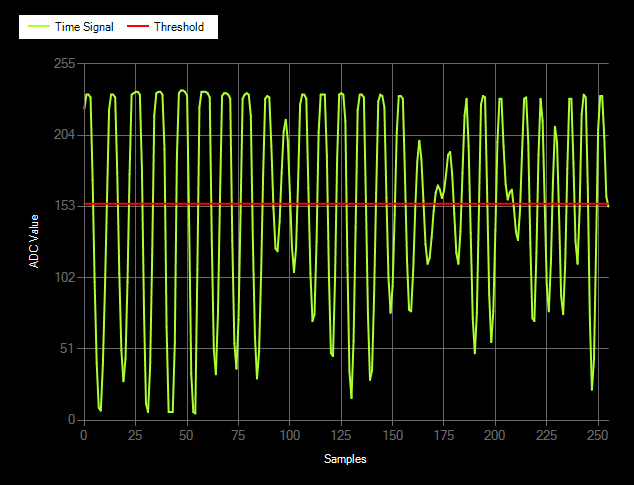Click the 50 tick label on x-axis
Image resolution: width=634 pixels, height=485 pixels.
click(186, 435)
